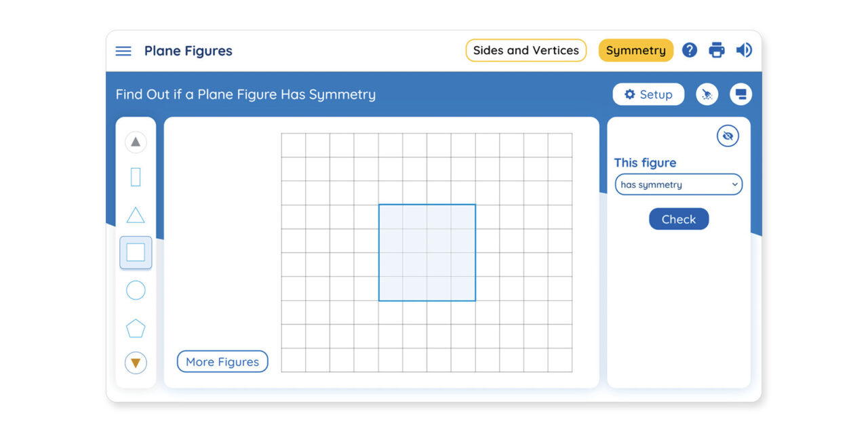The image size is (868, 442).
Task: Switch to the Sides and Vertices tab
Action: click(526, 50)
